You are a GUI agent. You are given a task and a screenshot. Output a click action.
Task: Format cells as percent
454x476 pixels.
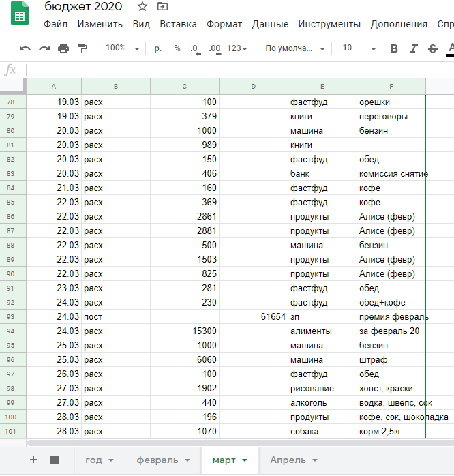[x=177, y=48]
